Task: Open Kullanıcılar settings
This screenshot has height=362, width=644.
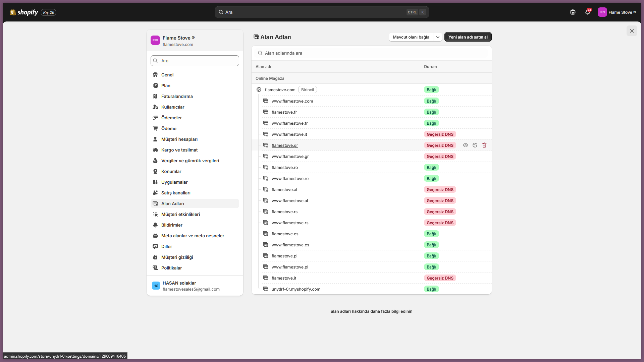Action: [x=195, y=107]
